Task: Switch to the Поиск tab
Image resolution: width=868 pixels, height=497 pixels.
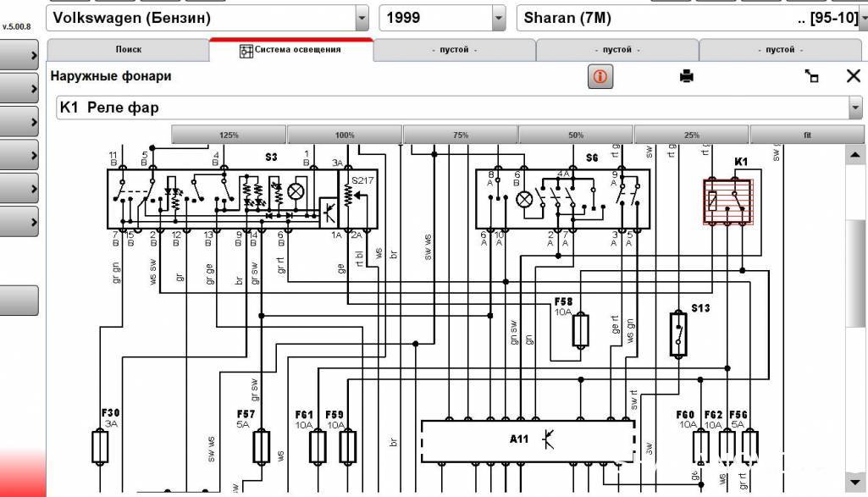Action: (x=129, y=50)
